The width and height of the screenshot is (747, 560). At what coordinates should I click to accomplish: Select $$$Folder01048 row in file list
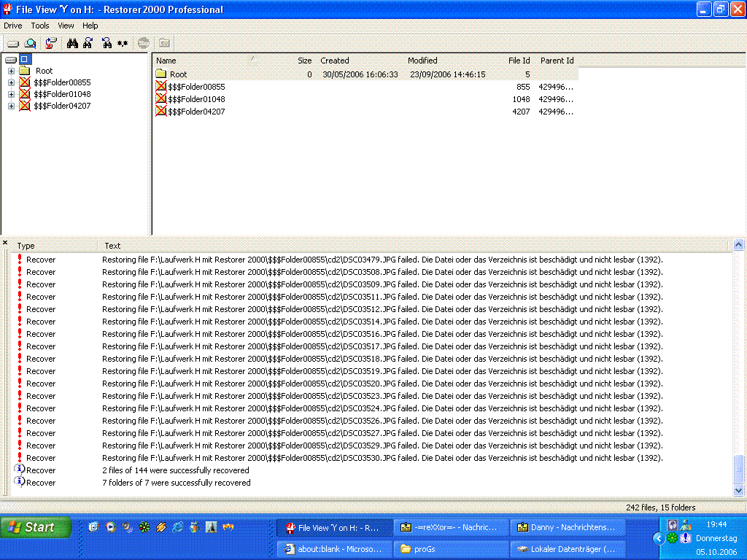tap(366, 99)
